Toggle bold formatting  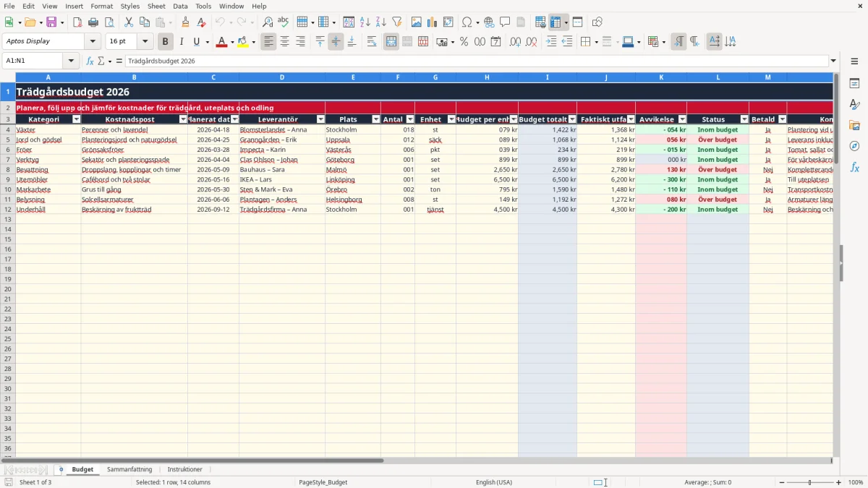[166, 42]
